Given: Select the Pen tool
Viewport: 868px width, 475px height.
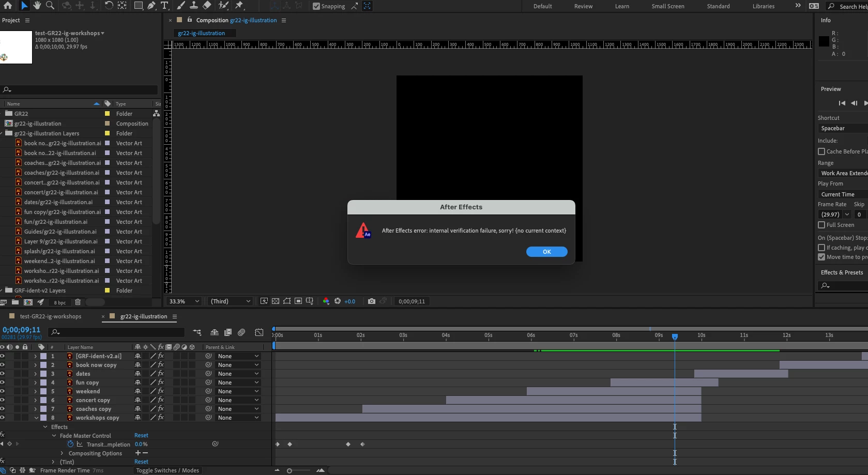Looking at the screenshot, I should tap(151, 6).
